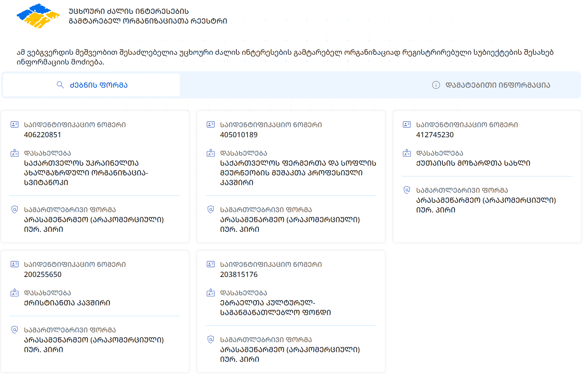
Task: Click legal form shield icon in card 412745230
Action: click(x=407, y=190)
